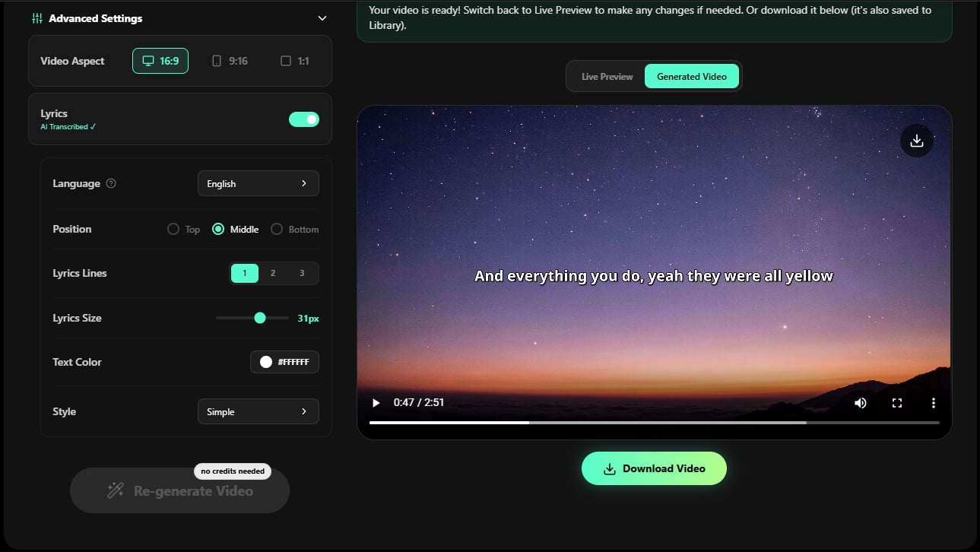Open the English language dropdown
This screenshot has height=552, width=980.
tap(258, 183)
